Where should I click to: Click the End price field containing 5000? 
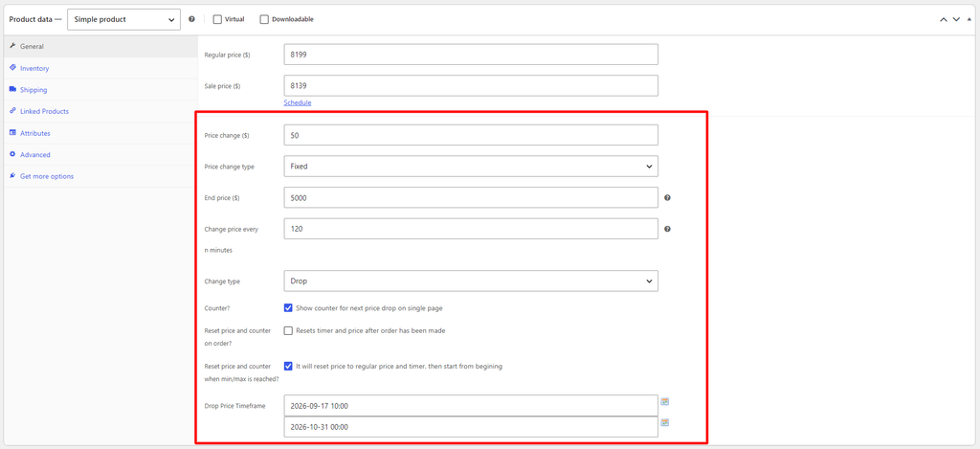[471, 197]
